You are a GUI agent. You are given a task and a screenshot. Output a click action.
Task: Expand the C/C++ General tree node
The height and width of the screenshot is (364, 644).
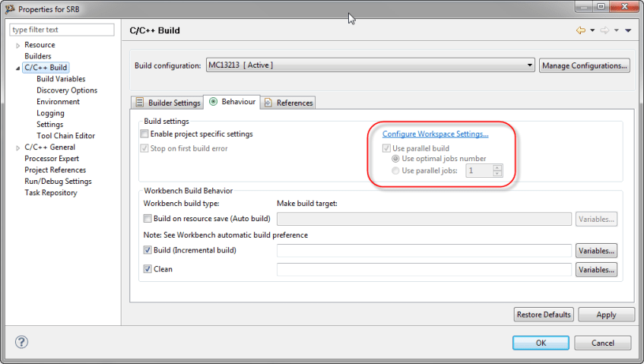[x=17, y=147]
